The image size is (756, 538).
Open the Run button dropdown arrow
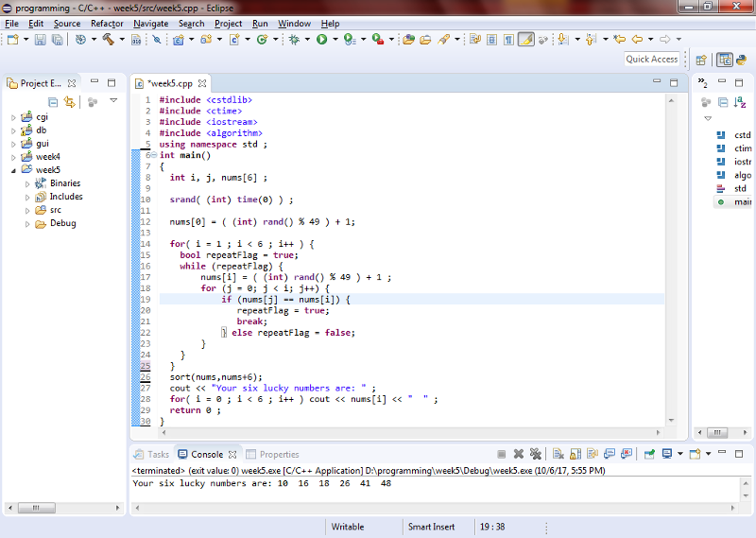point(335,40)
